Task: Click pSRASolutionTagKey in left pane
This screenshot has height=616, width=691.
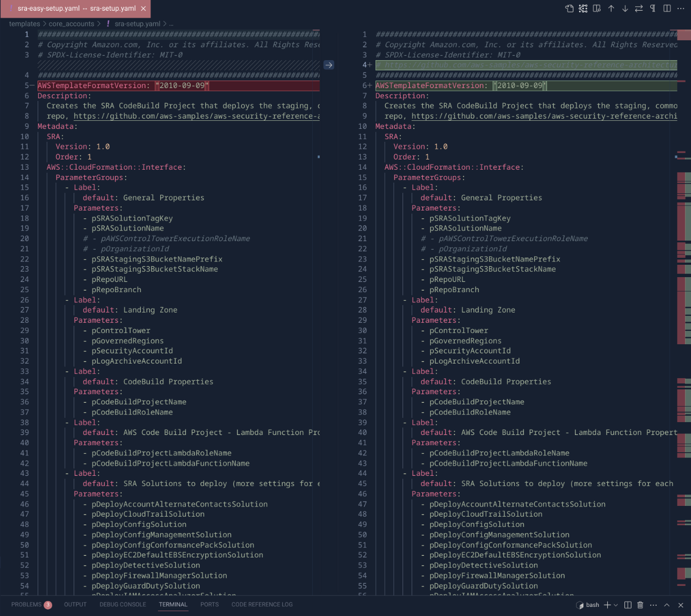Action: 132,218
